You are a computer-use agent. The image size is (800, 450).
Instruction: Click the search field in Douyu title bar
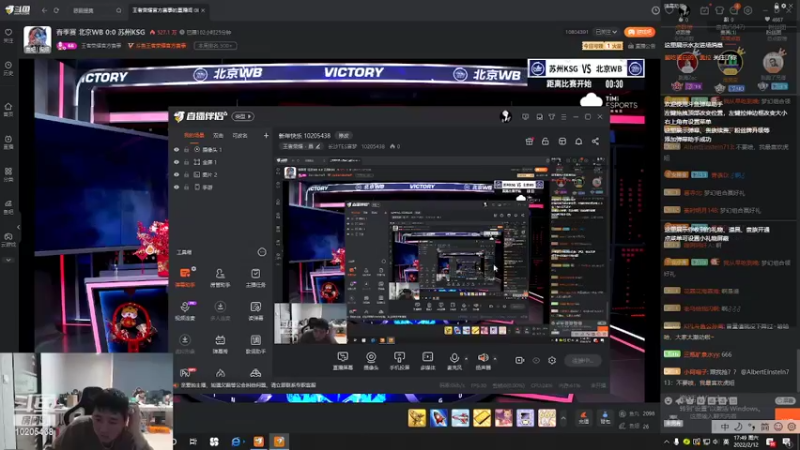tap(95, 10)
